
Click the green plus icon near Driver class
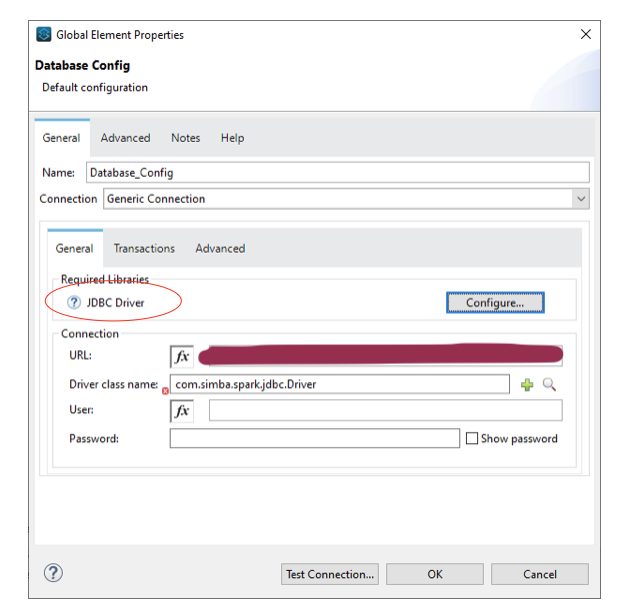(x=527, y=384)
